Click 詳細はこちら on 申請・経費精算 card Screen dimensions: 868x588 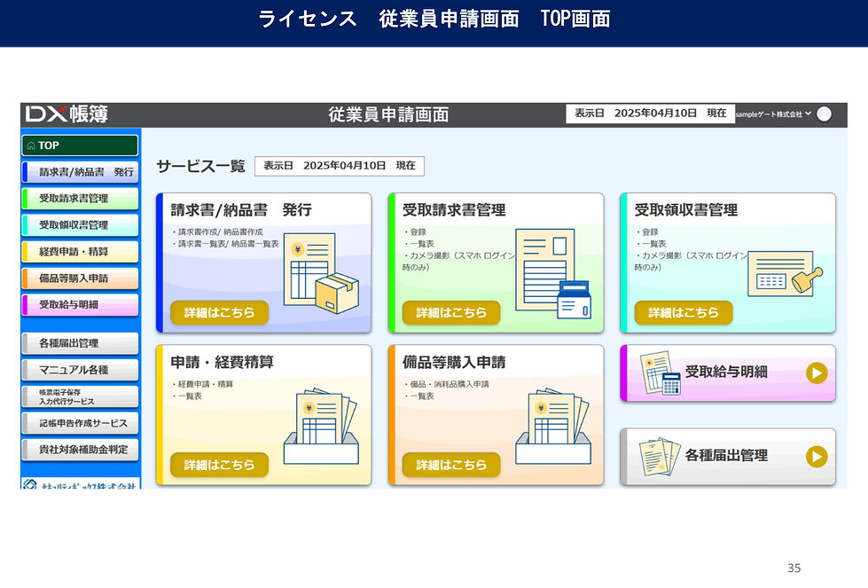(x=219, y=465)
